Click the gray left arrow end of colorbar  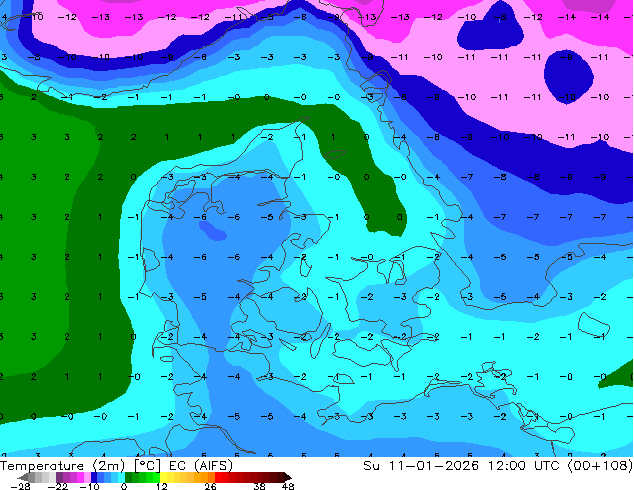pyautogui.click(x=23, y=477)
